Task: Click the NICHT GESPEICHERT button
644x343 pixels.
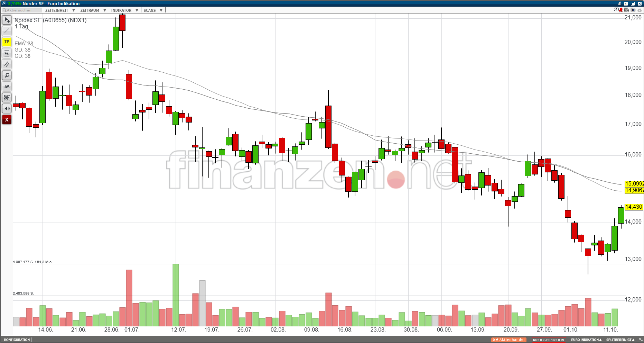Action: [549, 340]
